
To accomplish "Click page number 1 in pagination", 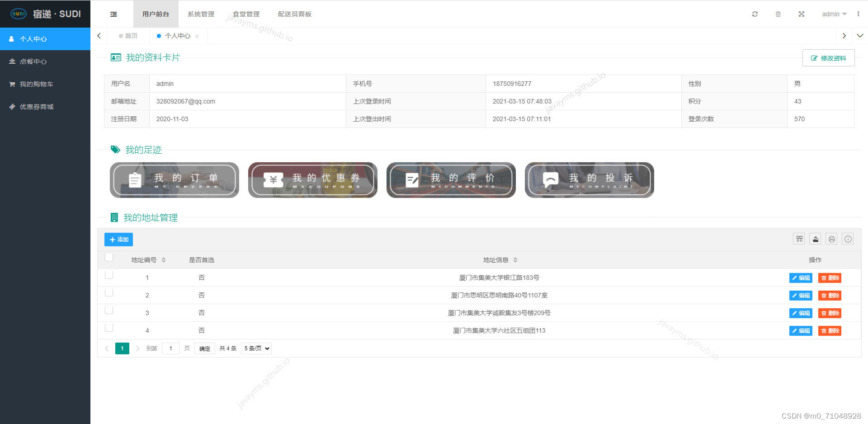I will tap(122, 349).
